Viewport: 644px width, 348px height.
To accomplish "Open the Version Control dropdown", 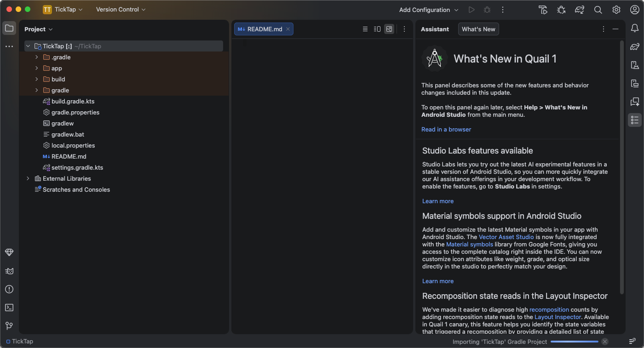I will tap(121, 10).
